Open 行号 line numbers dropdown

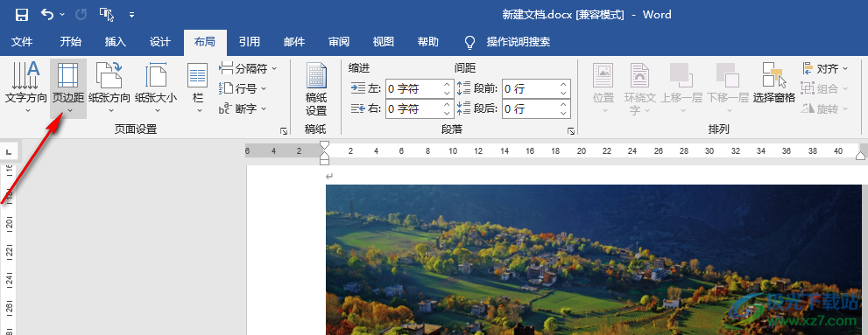[x=243, y=88]
